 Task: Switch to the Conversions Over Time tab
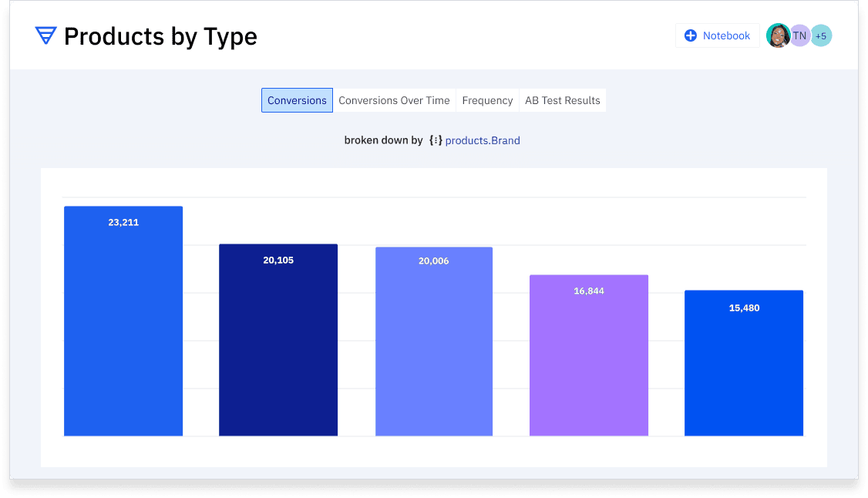[394, 100]
